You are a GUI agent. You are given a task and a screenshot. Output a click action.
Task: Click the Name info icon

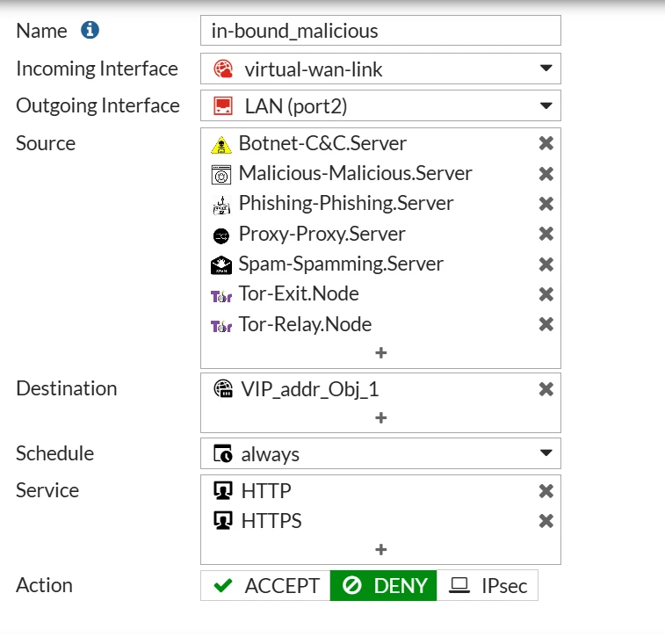pos(90,30)
